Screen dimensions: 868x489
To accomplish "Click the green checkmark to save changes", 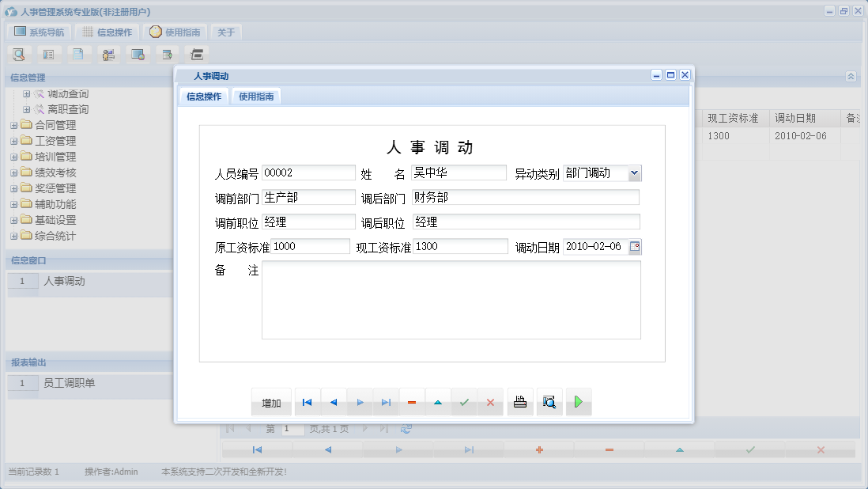I will click(x=464, y=401).
